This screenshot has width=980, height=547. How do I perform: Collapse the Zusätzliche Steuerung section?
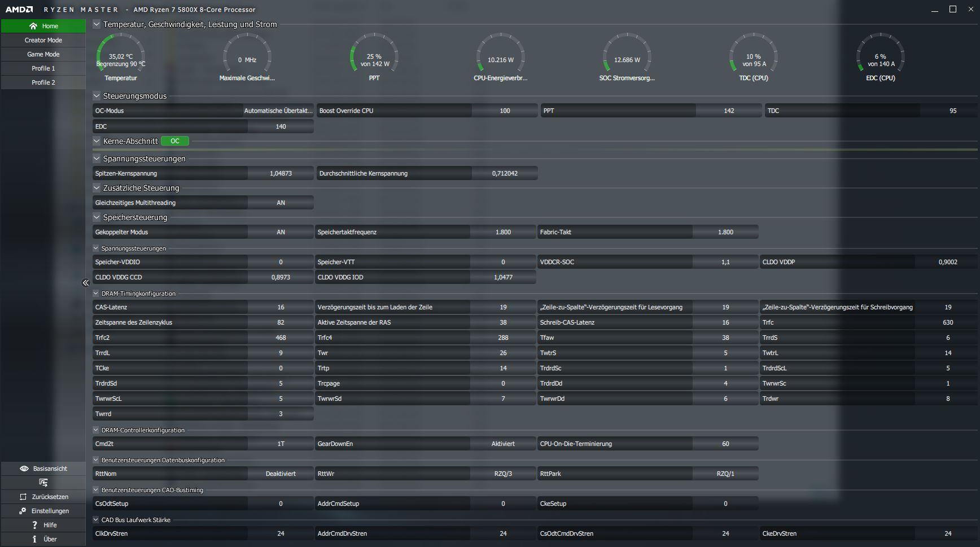(97, 188)
